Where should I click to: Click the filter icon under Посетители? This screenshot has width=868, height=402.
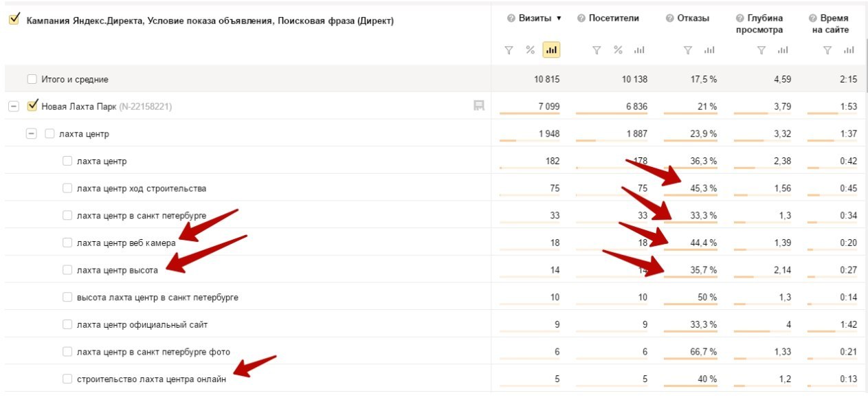[597, 49]
